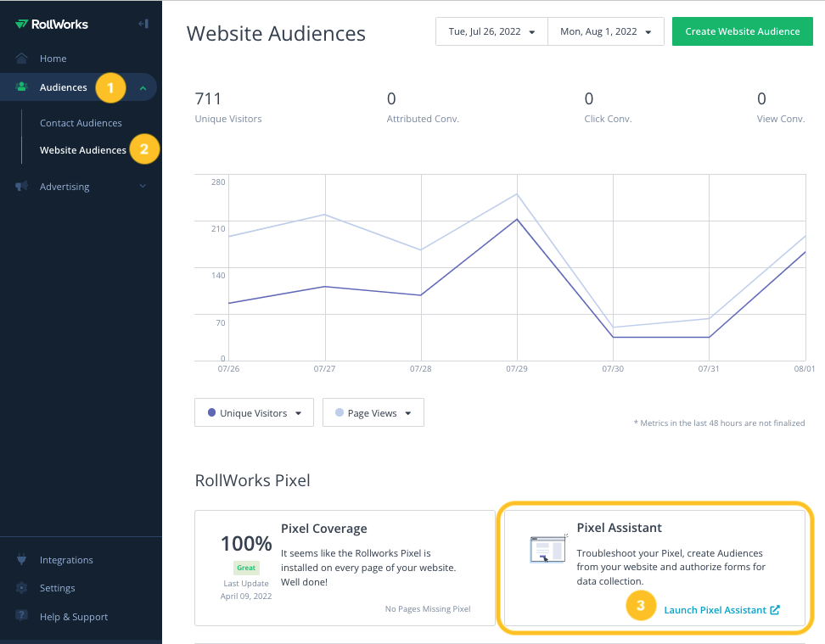Click the Pixel Assistant illustration icon
This screenshot has width=825, height=644.
tap(548, 549)
